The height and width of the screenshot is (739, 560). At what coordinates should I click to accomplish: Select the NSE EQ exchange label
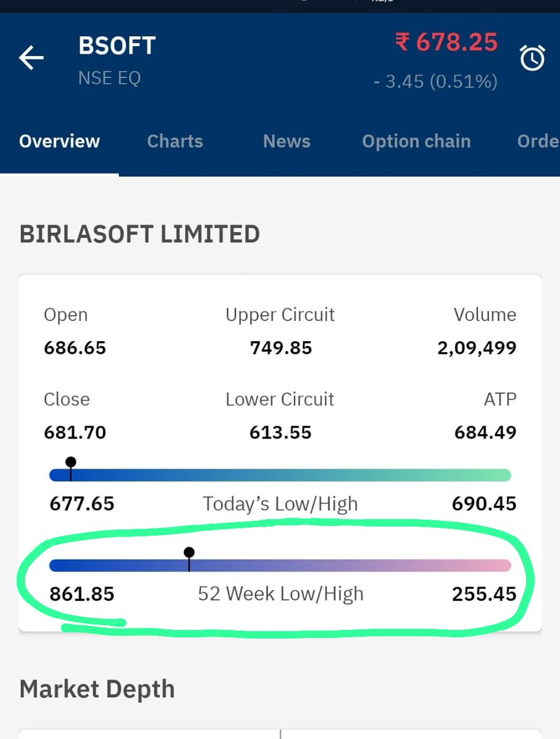[110, 78]
